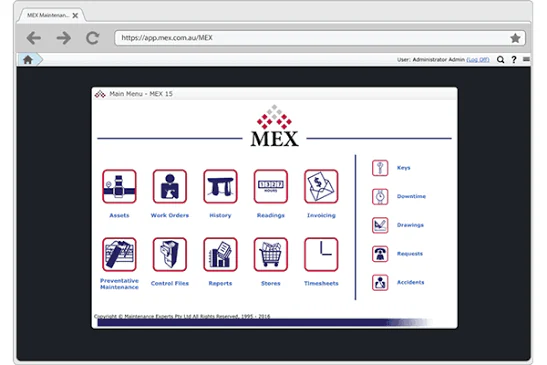Click the Assets text label

point(119,215)
